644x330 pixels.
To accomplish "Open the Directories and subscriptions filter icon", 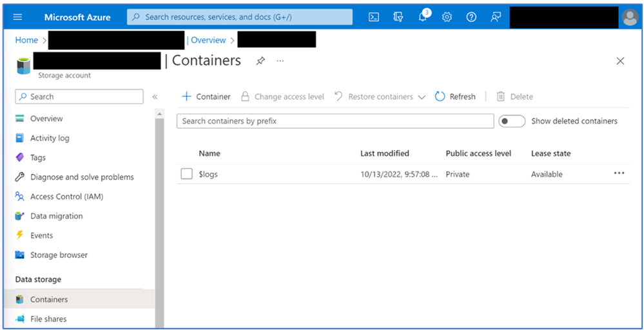I will click(x=398, y=17).
